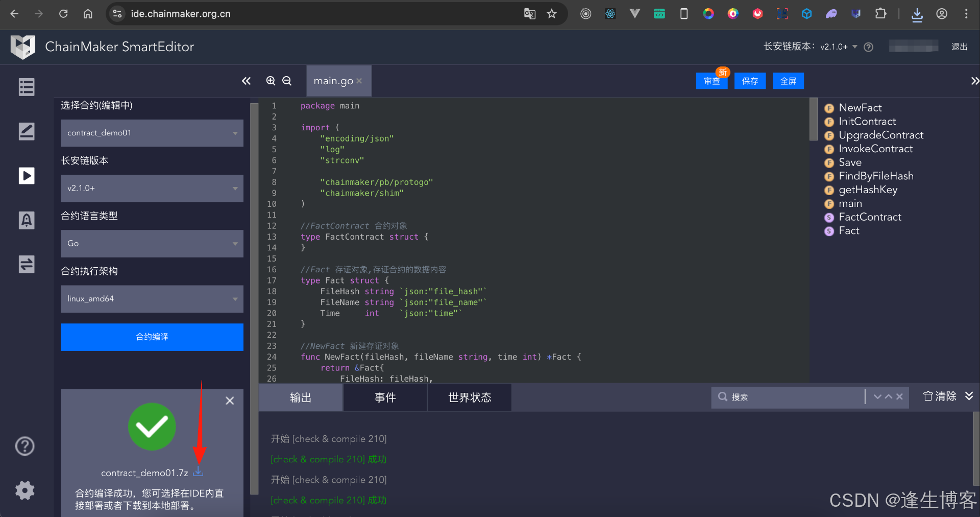Open browser three-dot menu
This screenshot has width=980, height=517.
click(966, 14)
